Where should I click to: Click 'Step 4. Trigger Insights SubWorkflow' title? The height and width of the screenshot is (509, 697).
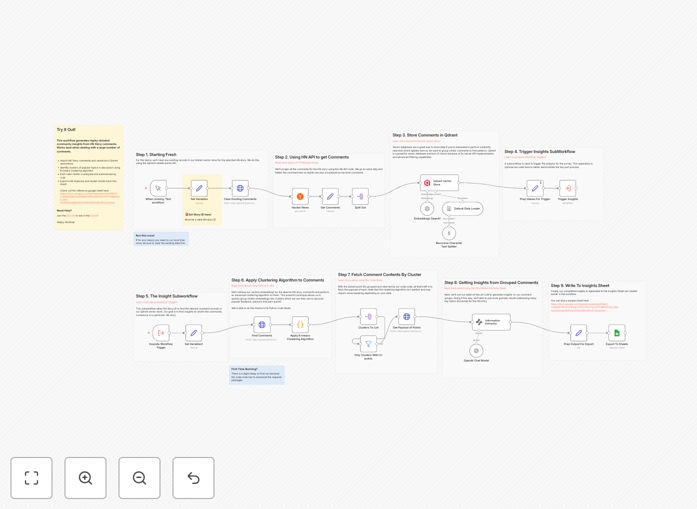click(540, 152)
